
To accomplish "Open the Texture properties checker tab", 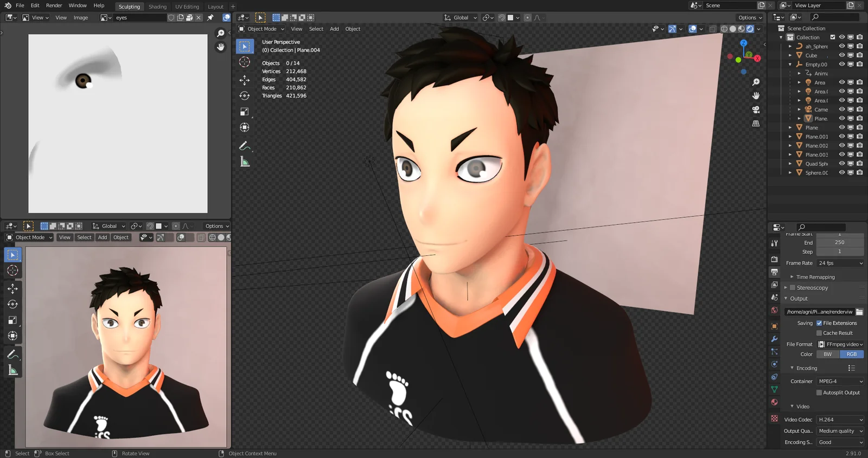I will [774, 418].
